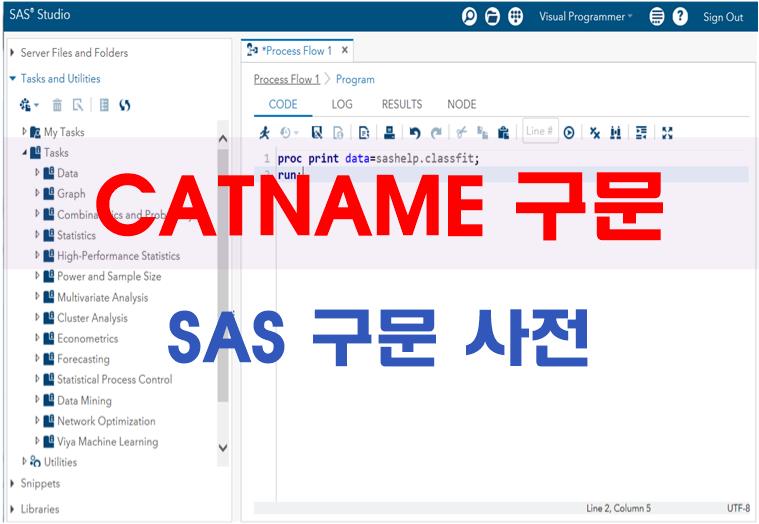Image resolution: width=759 pixels, height=524 pixels.
Task: Select the Cluster Analysis folder
Action: point(85,318)
